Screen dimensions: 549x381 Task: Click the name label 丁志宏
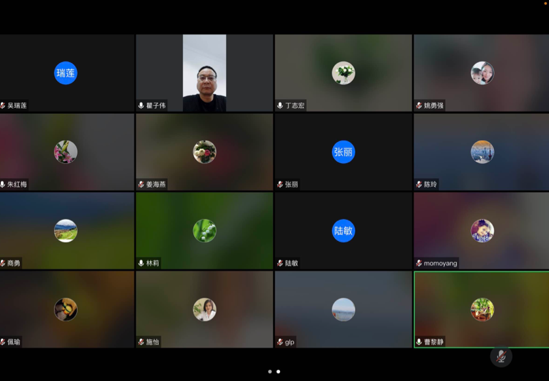(295, 105)
